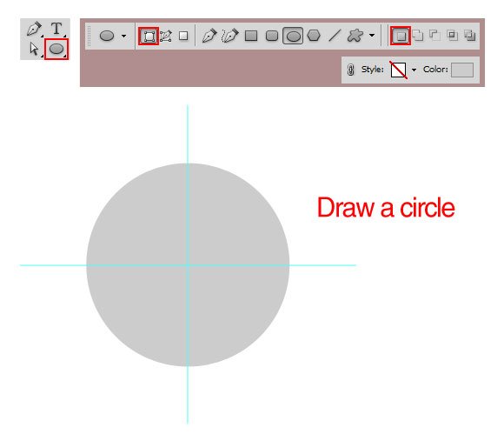Pick the Pen tool in options bar

(209, 36)
